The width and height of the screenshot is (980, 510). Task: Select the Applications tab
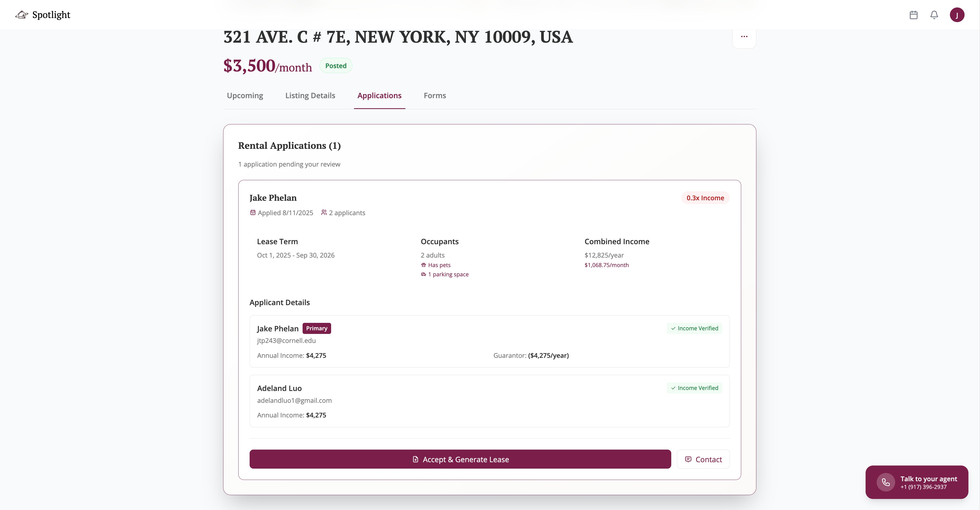(x=379, y=95)
